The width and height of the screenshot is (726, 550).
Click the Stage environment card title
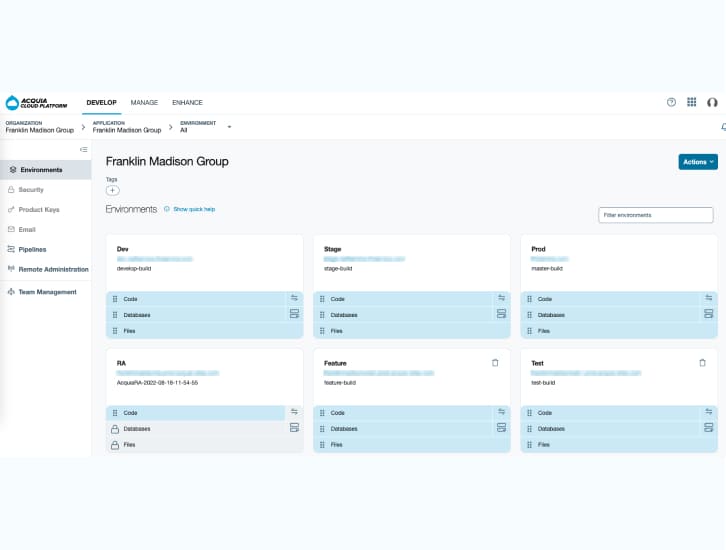pyautogui.click(x=332, y=249)
